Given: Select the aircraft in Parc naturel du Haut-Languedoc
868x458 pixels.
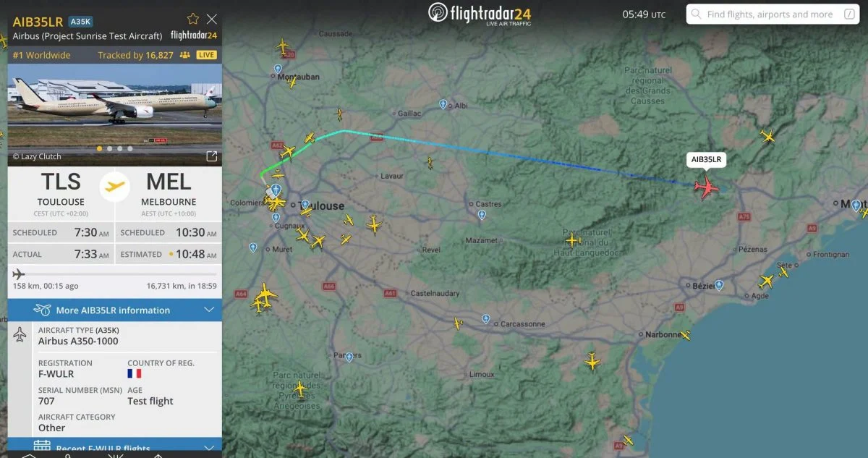Looking at the screenshot, I should click(x=573, y=239).
